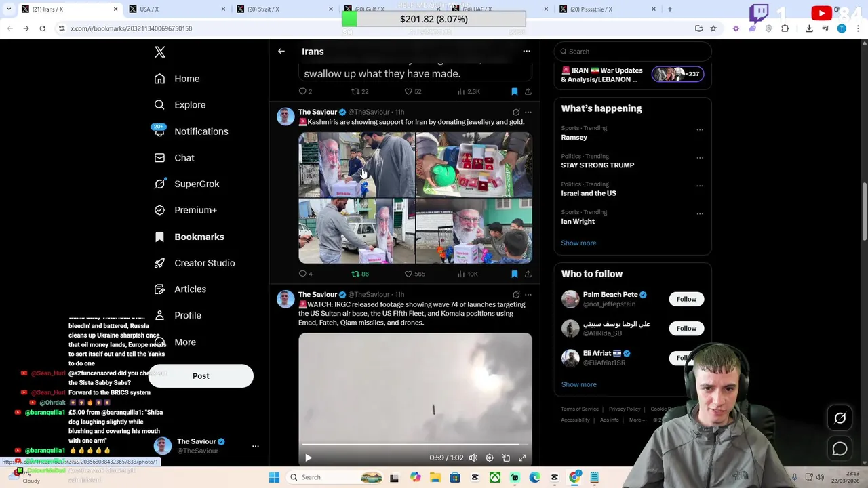Open options for the Israel and the US trend
Screen dimensions: 868x488
700,186
